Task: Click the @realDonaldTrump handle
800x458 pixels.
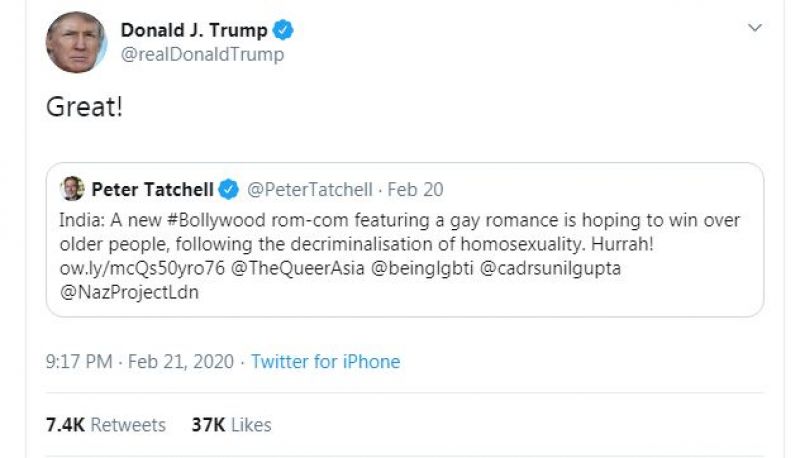Action: 202,55
